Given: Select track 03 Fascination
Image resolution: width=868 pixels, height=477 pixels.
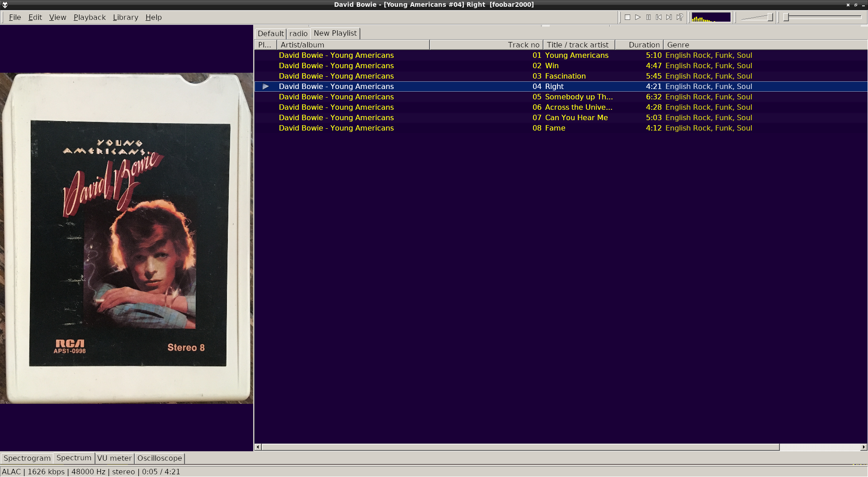Looking at the screenshot, I should [x=561, y=76].
